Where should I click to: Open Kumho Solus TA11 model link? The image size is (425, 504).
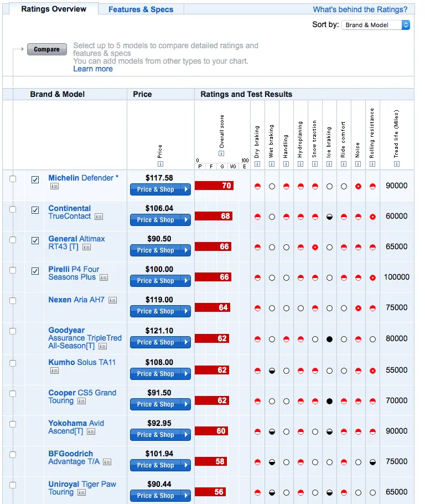coord(82,362)
